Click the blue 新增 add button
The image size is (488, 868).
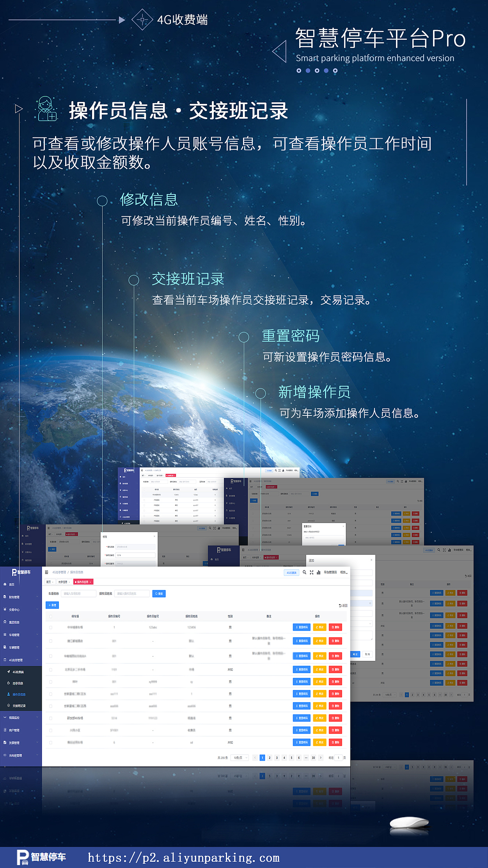[x=52, y=605]
